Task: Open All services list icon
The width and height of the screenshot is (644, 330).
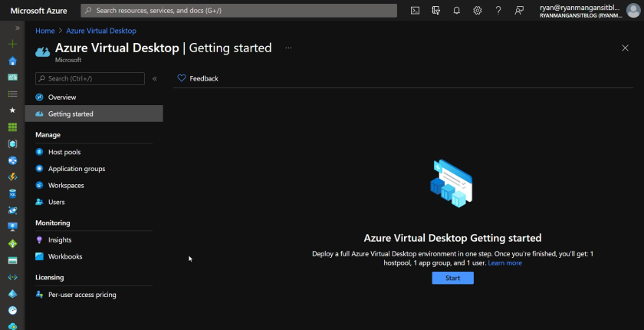Action: [x=13, y=94]
